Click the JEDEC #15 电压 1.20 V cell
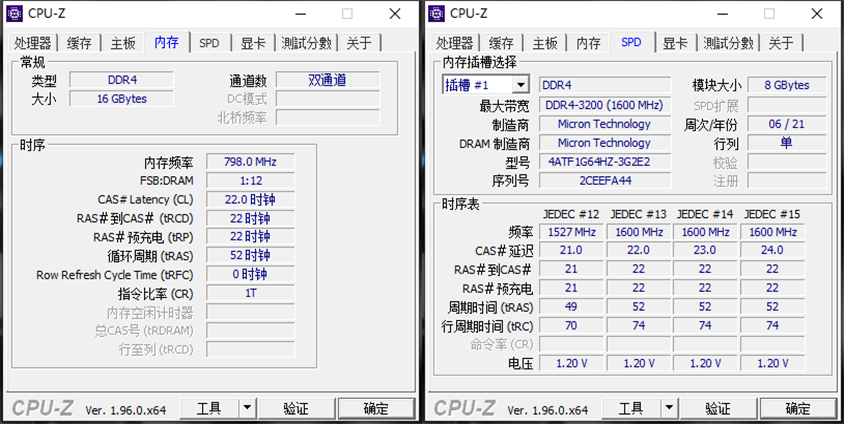844x424 pixels. [772, 363]
